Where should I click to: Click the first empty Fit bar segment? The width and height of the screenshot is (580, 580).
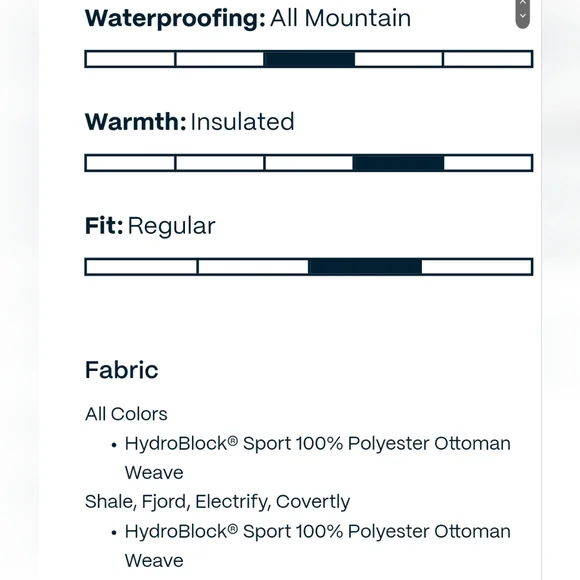pyautogui.click(x=141, y=267)
